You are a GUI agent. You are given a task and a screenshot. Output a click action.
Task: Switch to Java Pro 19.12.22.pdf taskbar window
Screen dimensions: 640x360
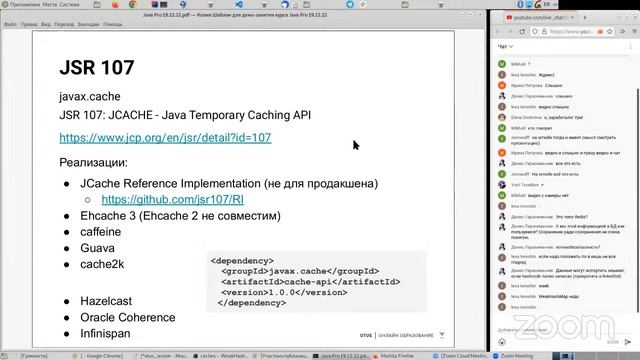(x=341, y=356)
